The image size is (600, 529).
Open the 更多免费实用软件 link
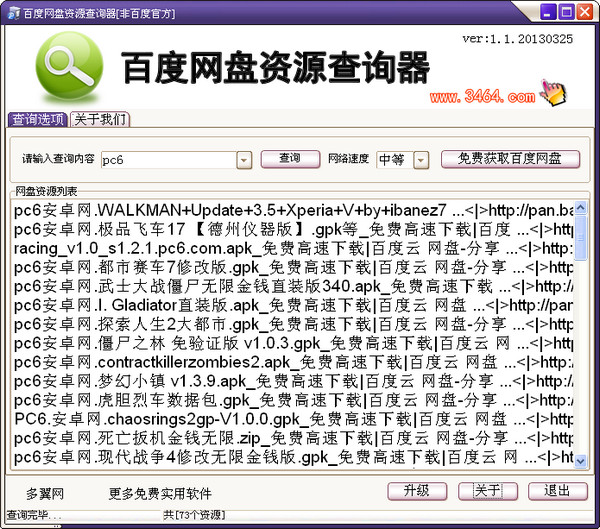160,494
